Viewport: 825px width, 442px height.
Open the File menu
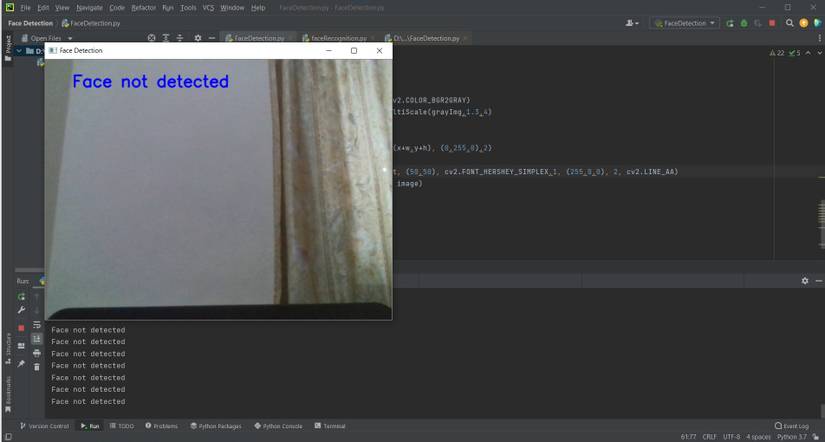(x=25, y=8)
